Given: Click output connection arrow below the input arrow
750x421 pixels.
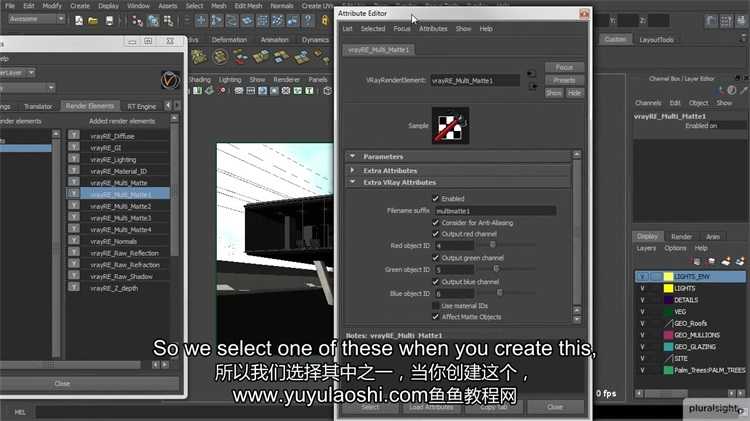Looking at the screenshot, I should (x=533, y=87).
